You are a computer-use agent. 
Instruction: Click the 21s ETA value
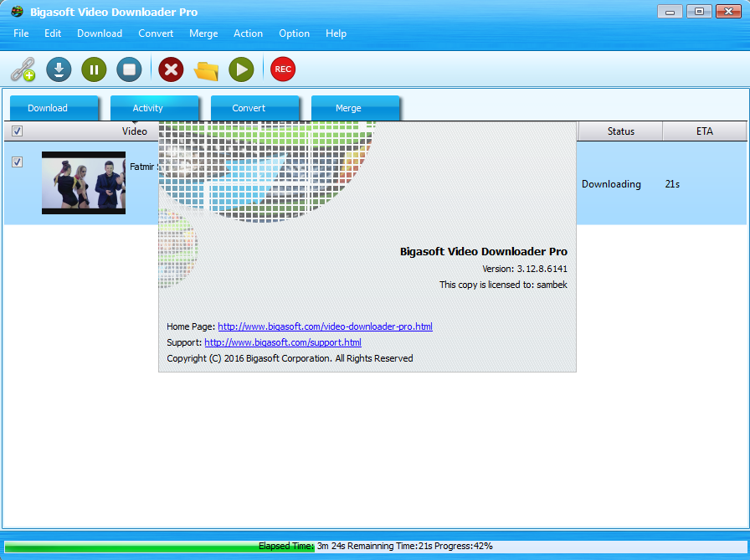[672, 184]
